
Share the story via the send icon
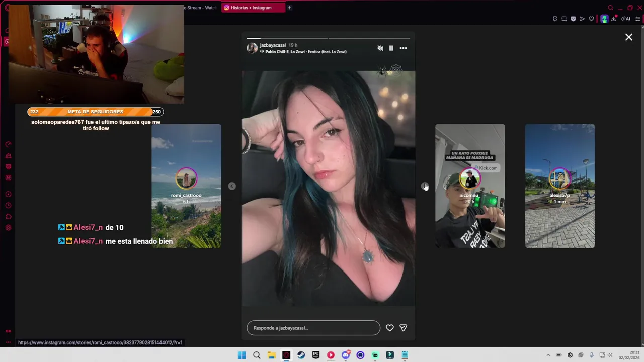coord(403,328)
